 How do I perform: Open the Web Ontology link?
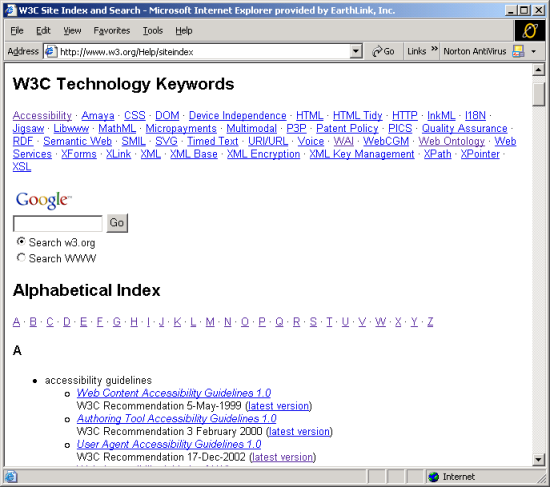pyautogui.click(x=451, y=141)
